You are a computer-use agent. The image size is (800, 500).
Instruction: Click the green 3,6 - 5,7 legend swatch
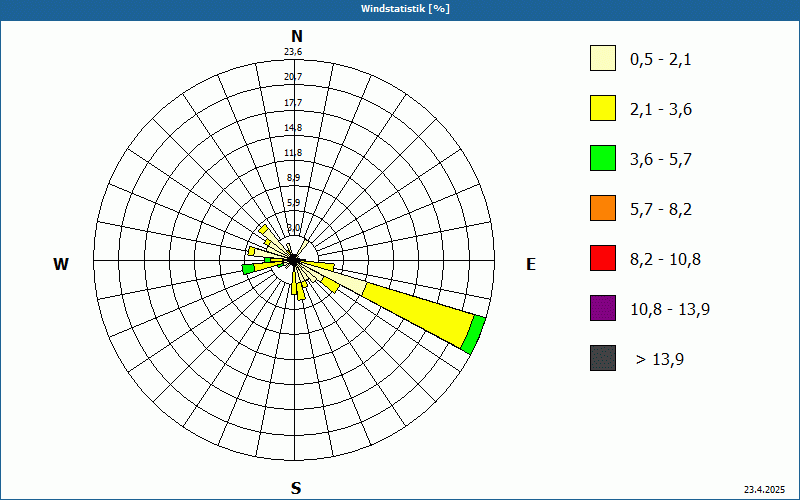point(603,158)
